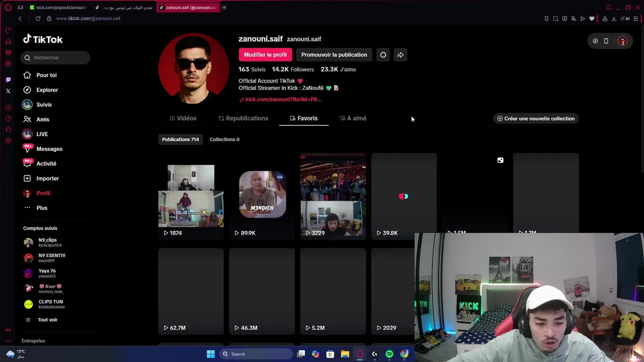The width and height of the screenshot is (644, 362).
Task: Click the phone app icon in top-right pill
Action: click(x=606, y=41)
